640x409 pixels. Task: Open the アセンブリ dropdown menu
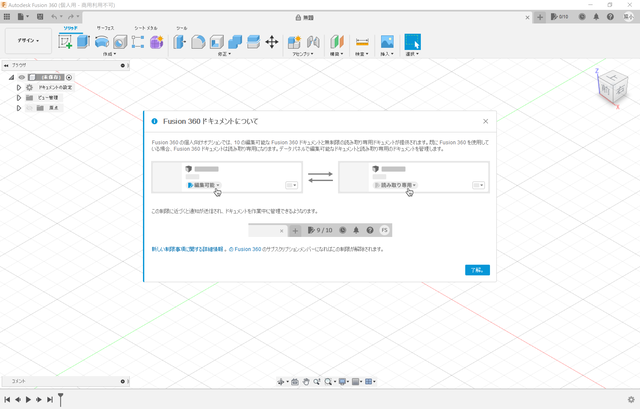click(x=303, y=54)
